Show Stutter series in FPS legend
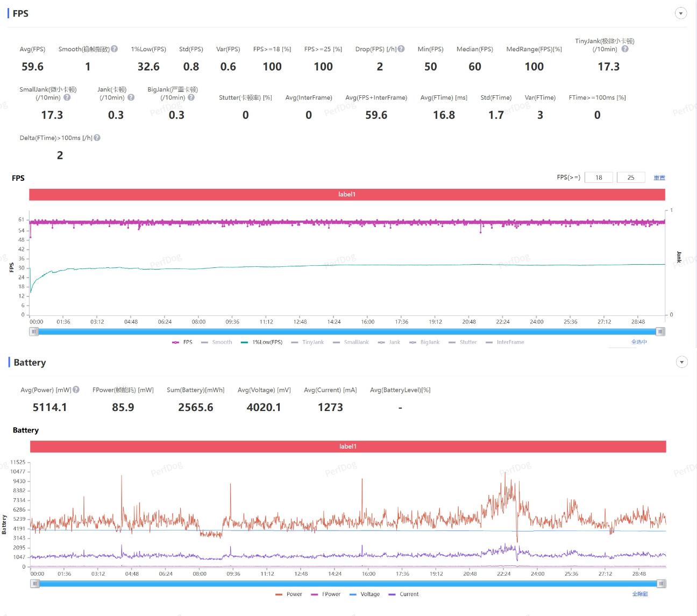Image resolution: width=697 pixels, height=616 pixels. (x=463, y=342)
